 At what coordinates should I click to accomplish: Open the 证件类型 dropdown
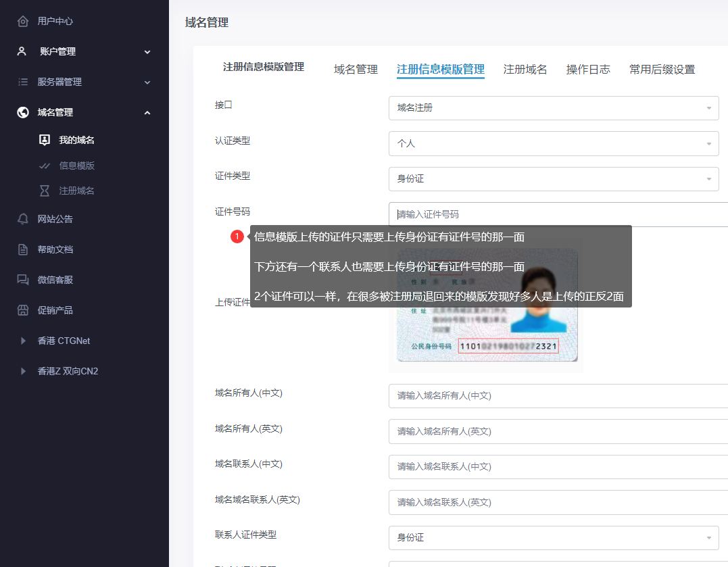(x=554, y=179)
